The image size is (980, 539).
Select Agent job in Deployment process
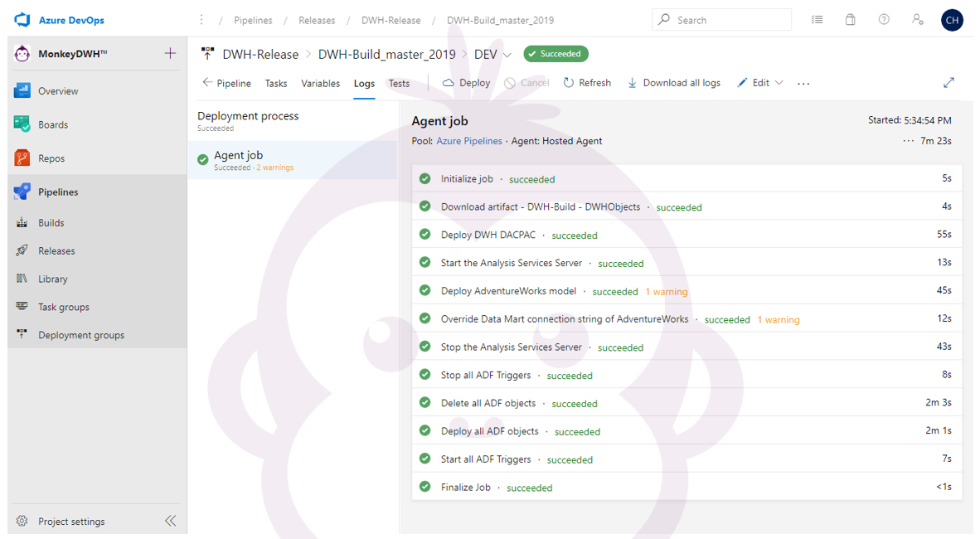[293, 160]
